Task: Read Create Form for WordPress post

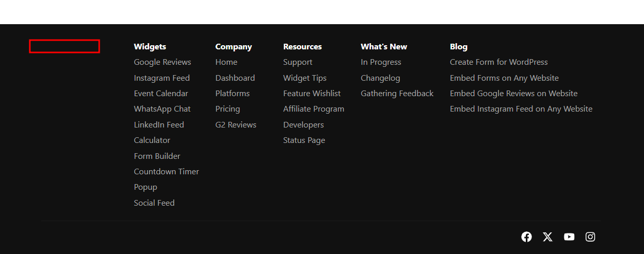Action: (499, 62)
